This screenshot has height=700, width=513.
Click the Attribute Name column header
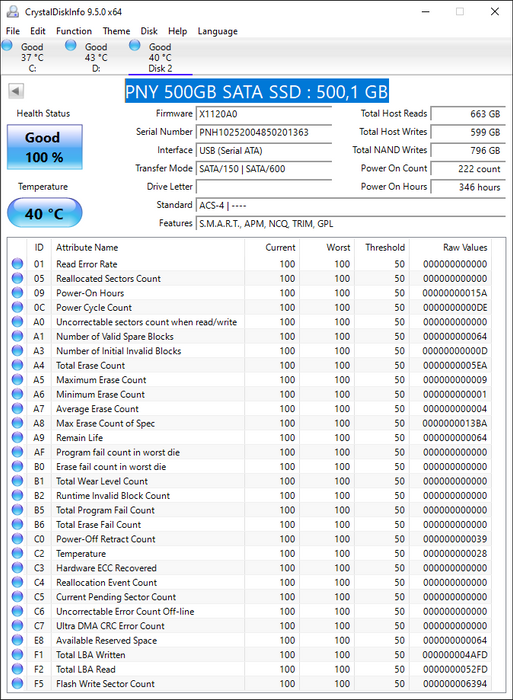pos(148,247)
